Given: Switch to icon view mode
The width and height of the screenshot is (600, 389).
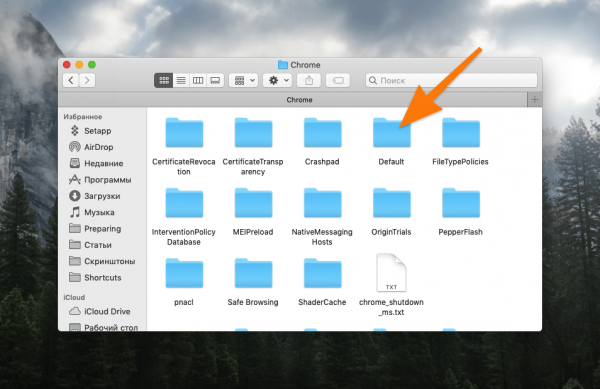Looking at the screenshot, I should 164,80.
